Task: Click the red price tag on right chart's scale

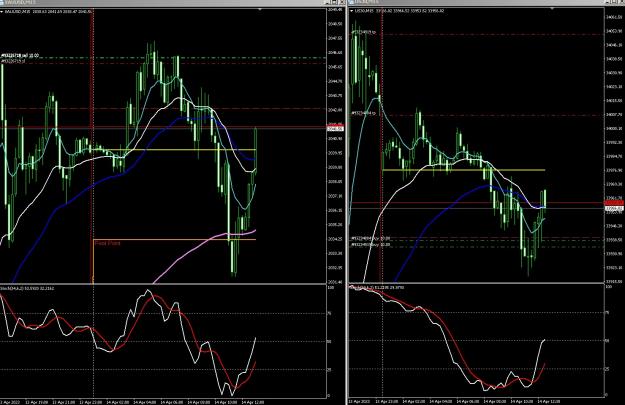Action: tap(614, 203)
